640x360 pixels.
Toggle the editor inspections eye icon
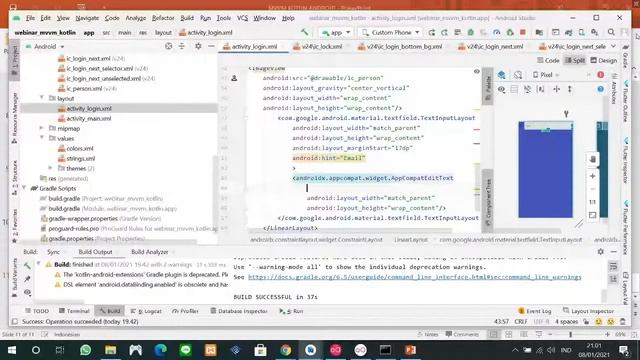point(476,71)
